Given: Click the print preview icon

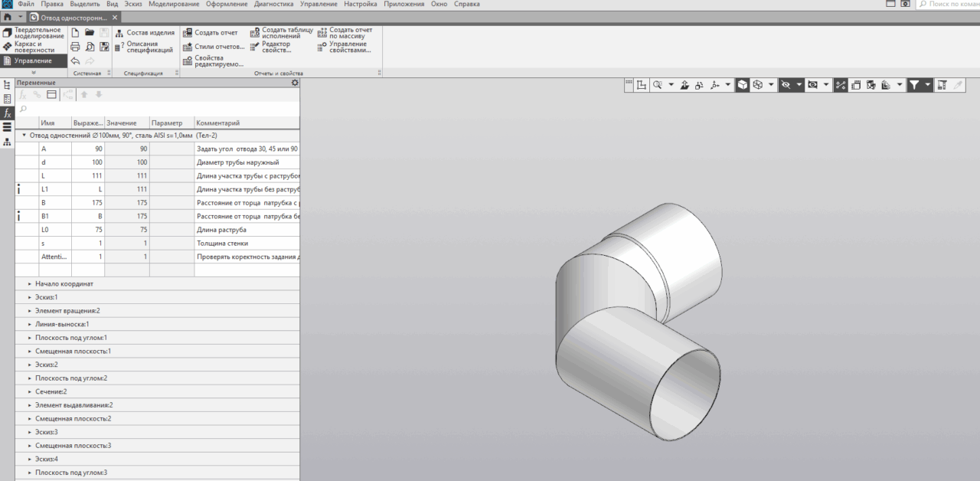Looking at the screenshot, I should [90, 47].
